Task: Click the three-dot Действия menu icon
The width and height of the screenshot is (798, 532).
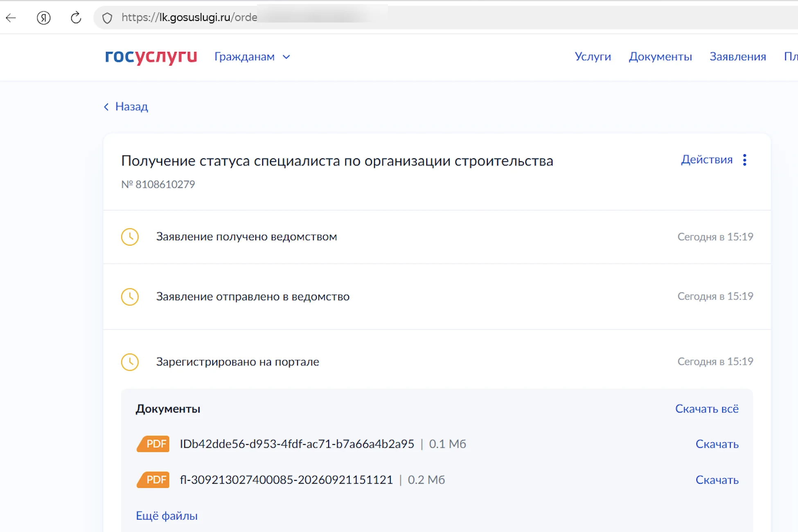Action: pyautogui.click(x=745, y=160)
